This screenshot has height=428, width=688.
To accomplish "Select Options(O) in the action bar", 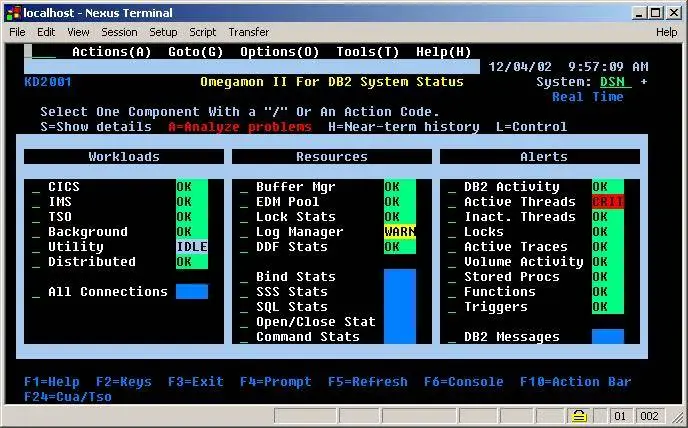I will pyautogui.click(x=280, y=52).
